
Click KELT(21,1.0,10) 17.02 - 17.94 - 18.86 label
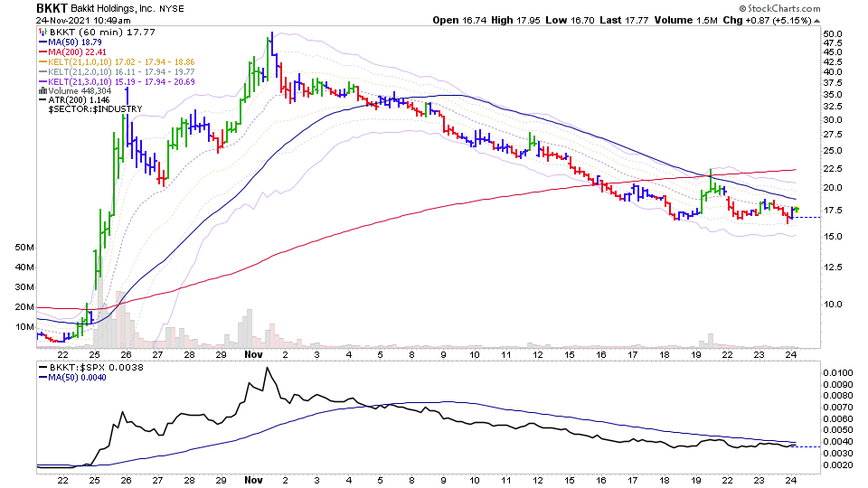coord(121,62)
